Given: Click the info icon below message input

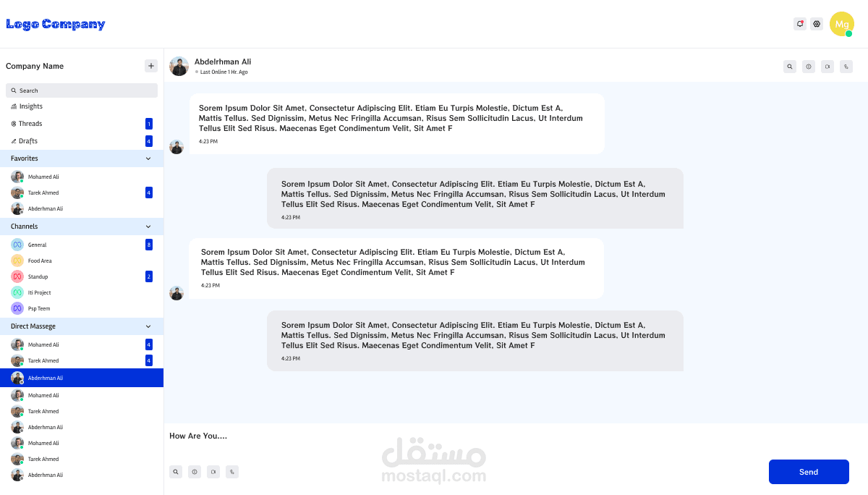Looking at the screenshot, I should (x=195, y=472).
